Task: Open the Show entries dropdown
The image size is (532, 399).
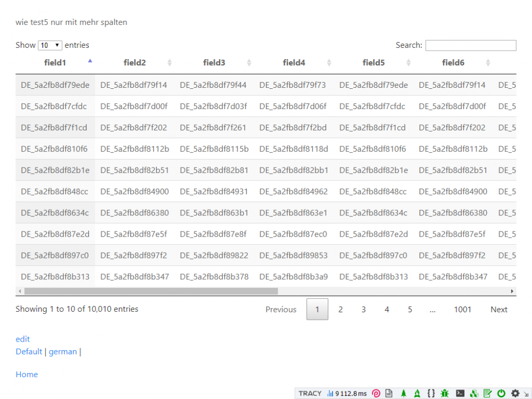Action: (x=49, y=45)
